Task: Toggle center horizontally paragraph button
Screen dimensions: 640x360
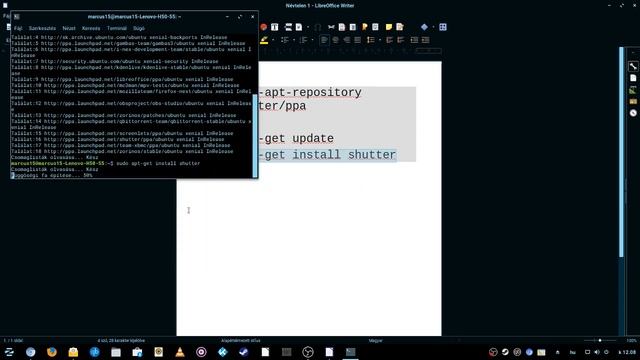Action: click(x=336, y=40)
